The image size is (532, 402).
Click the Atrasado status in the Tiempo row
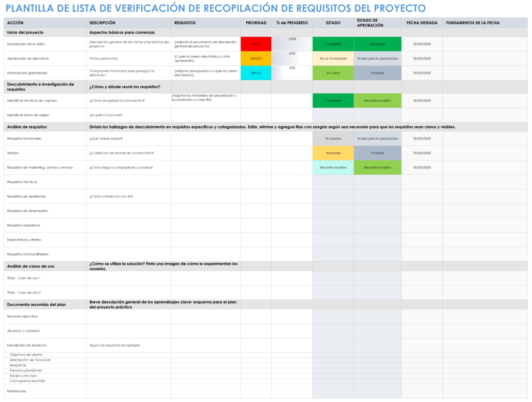pos(333,153)
